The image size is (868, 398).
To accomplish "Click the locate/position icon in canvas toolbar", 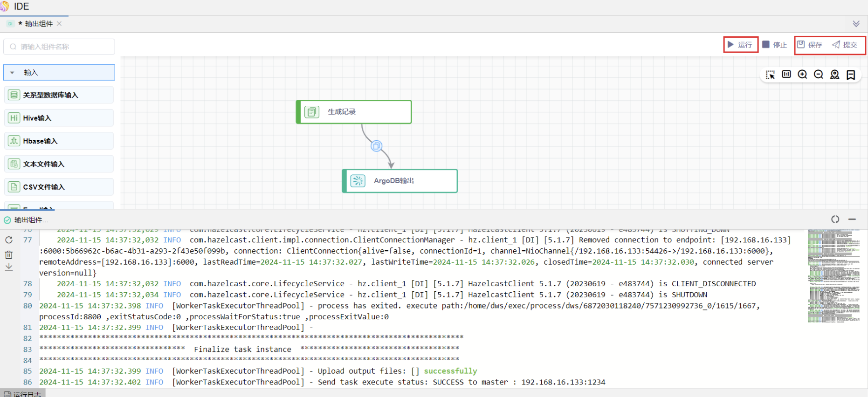I will point(834,75).
